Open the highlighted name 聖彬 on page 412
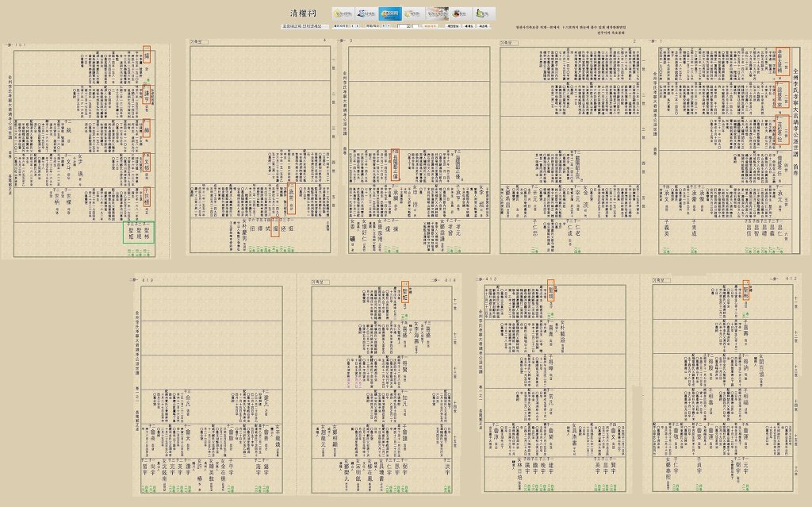Image resolution: width=812 pixels, height=507 pixels. (x=745, y=291)
